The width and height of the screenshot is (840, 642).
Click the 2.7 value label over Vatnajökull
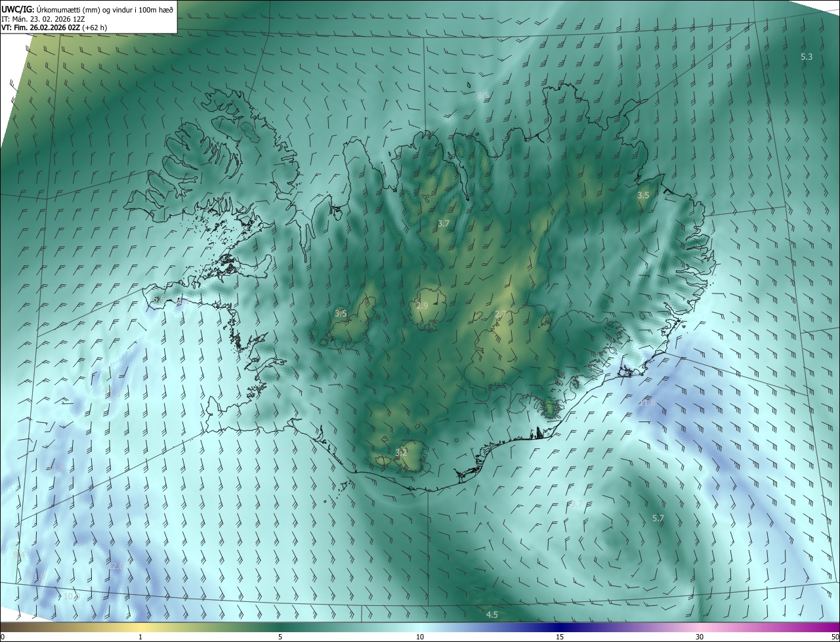(x=500, y=314)
